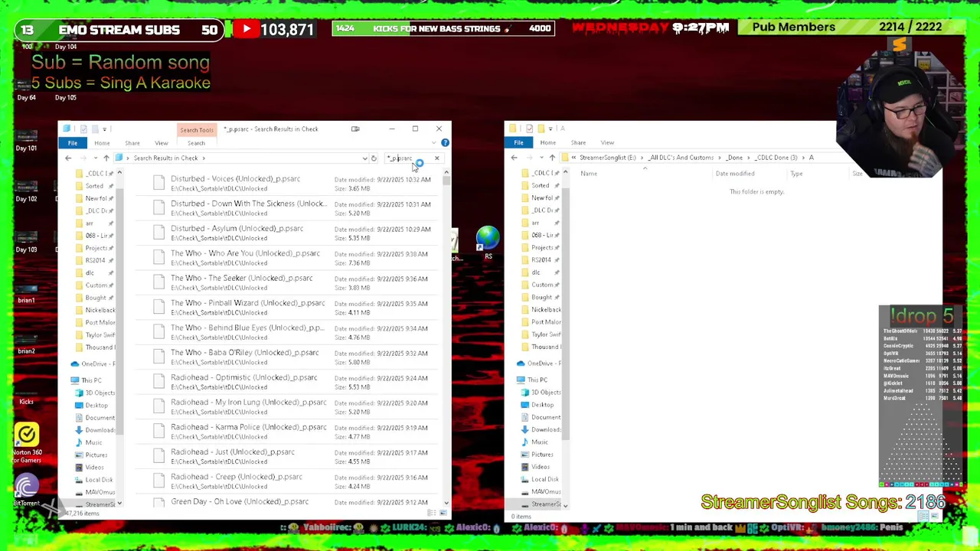980x551 pixels.
Task: Click file icon for Radiohead - Creep
Action: tap(158, 480)
